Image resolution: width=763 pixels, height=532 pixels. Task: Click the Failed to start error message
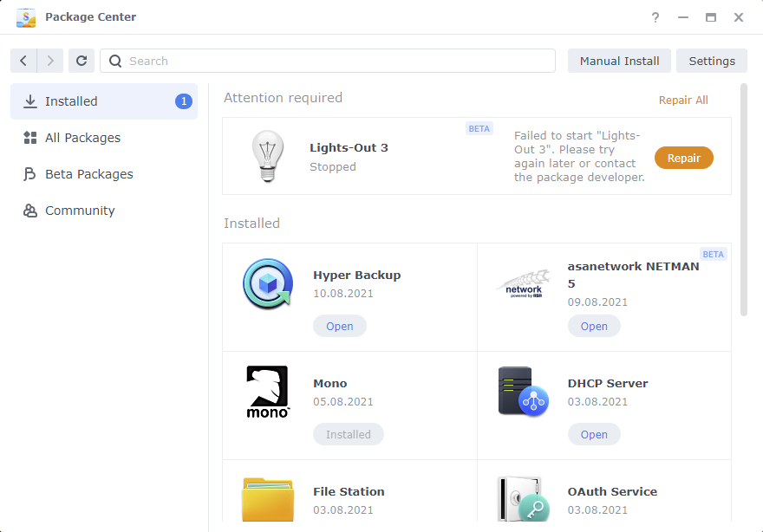tap(579, 157)
